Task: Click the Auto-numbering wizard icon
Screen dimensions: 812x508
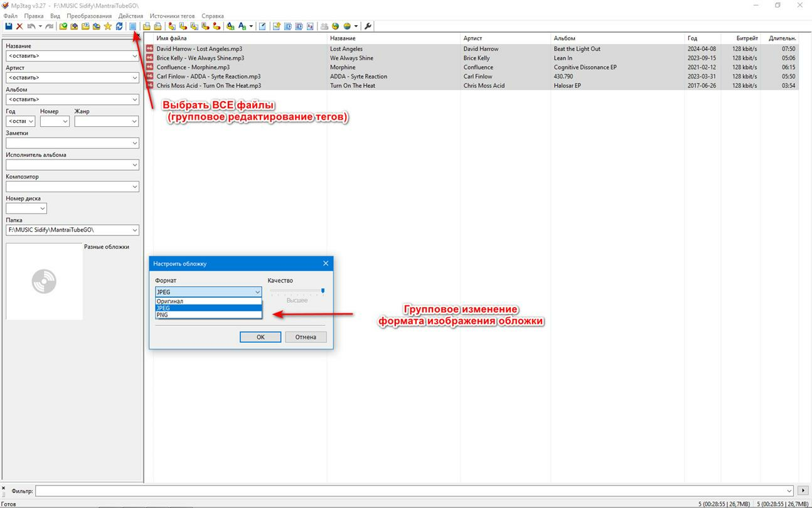Action: point(309,26)
